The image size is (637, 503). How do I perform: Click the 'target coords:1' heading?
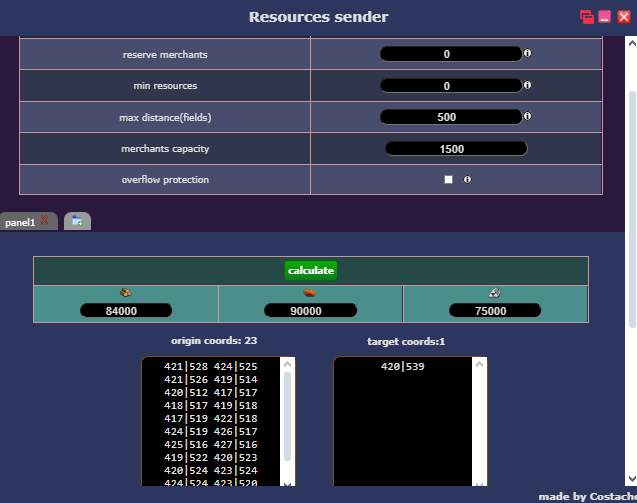[406, 342]
